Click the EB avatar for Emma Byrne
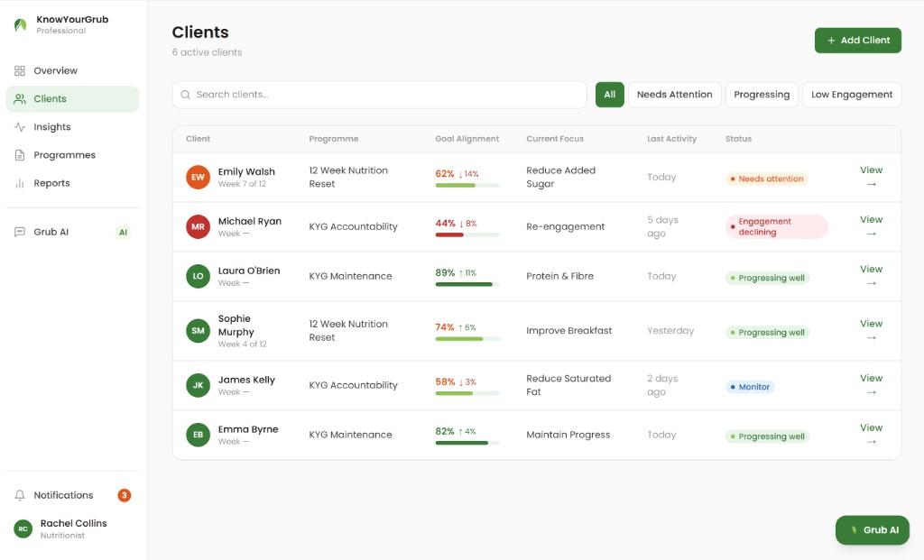Viewport: 924px width, 560px height. point(198,435)
